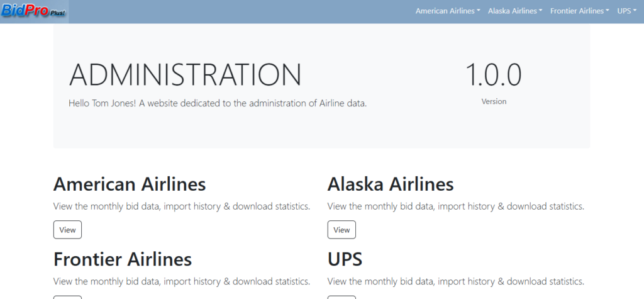The width and height of the screenshot is (644, 299).
Task: Click the partially visible View button under Frontier Airlines
Action: pos(67,296)
